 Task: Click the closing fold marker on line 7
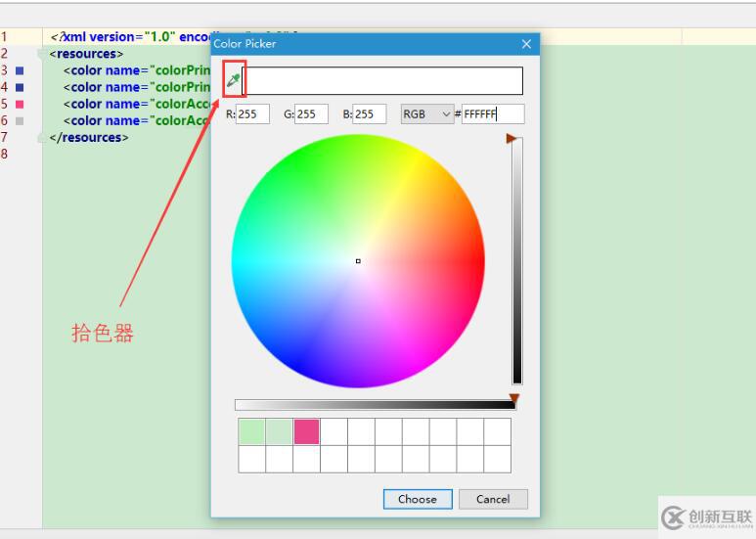(42, 138)
